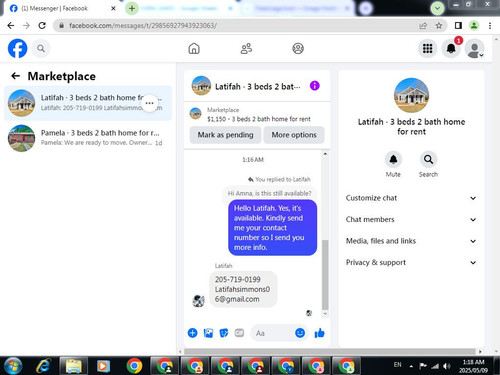The image size is (500, 375).
Task: Expand Chat members section
Action: (x=411, y=219)
